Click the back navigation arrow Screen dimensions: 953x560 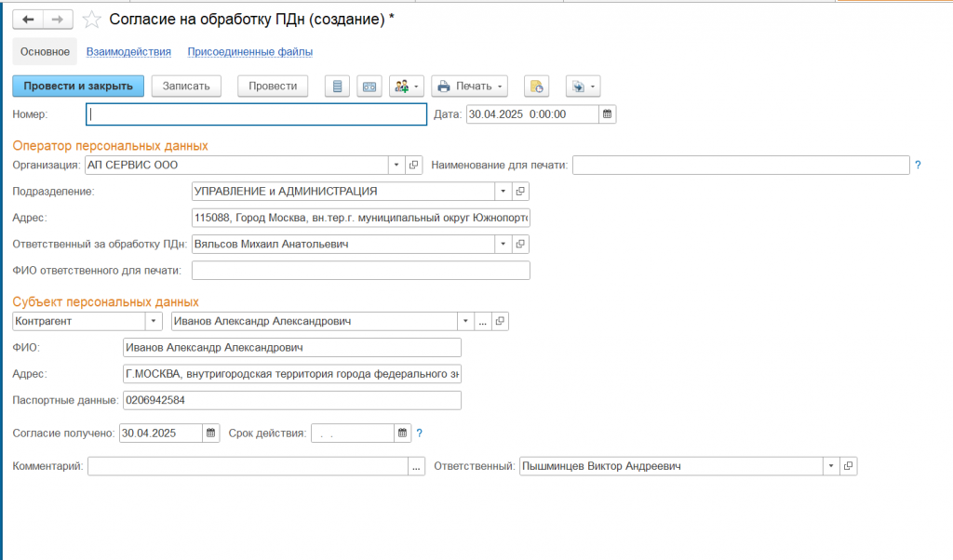(x=28, y=20)
